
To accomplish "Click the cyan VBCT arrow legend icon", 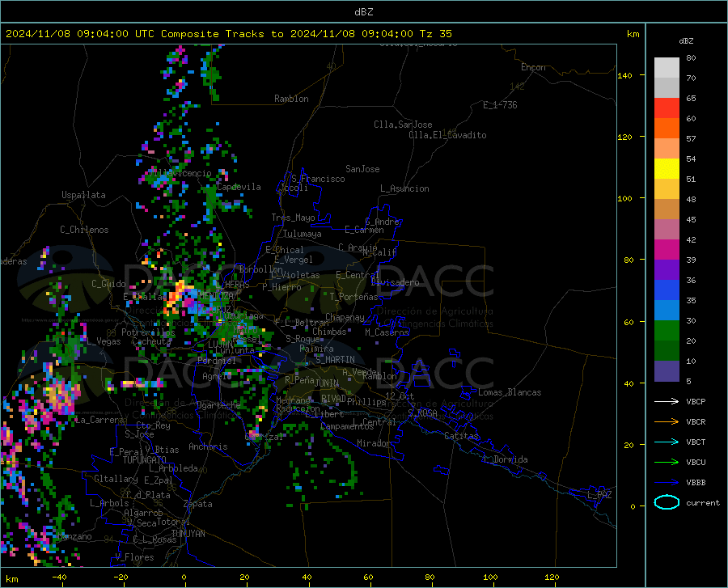I will pos(667,442).
